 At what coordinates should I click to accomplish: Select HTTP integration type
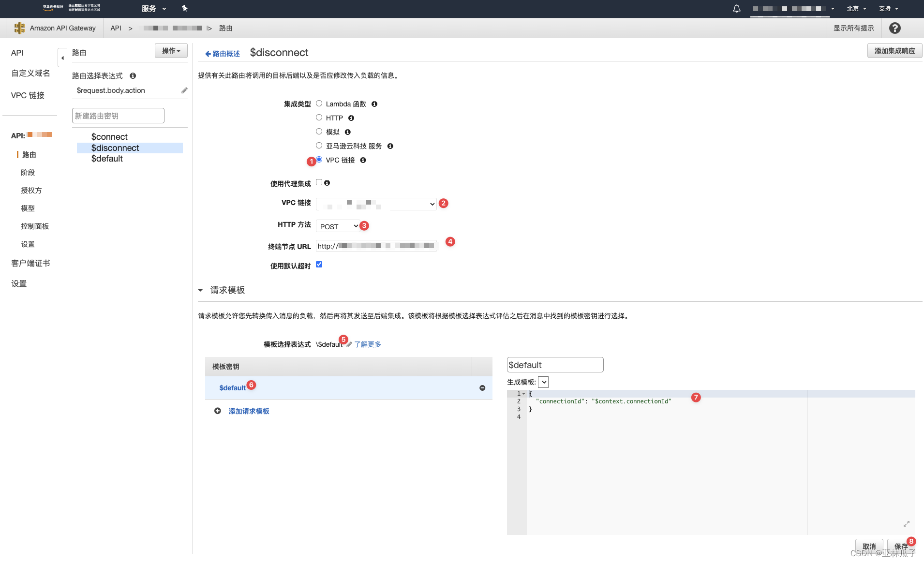pyautogui.click(x=319, y=118)
